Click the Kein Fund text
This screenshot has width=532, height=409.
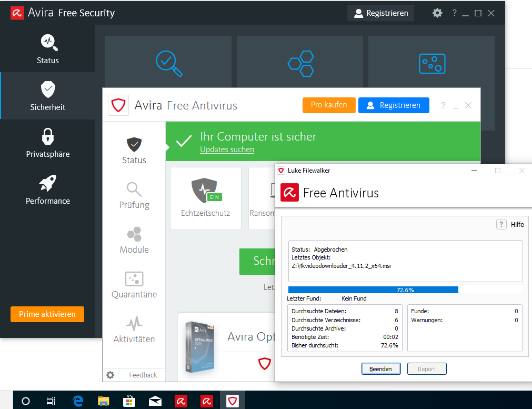(354, 298)
